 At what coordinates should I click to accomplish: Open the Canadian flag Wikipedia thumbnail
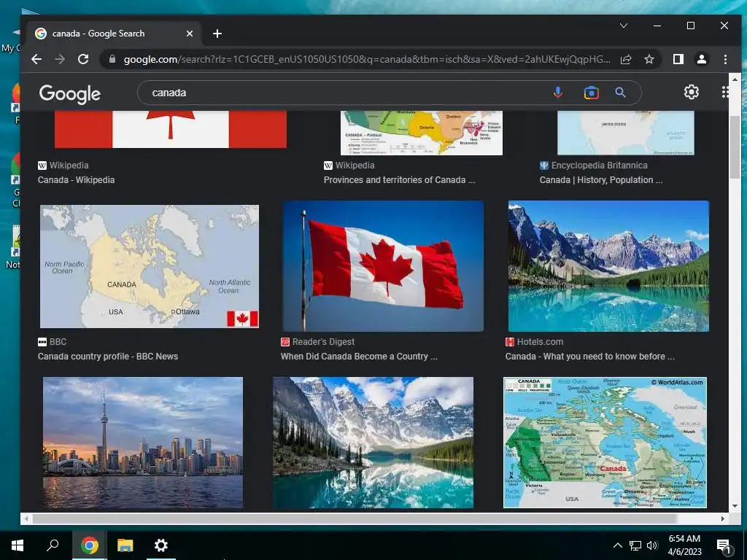(x=171, y=129)
